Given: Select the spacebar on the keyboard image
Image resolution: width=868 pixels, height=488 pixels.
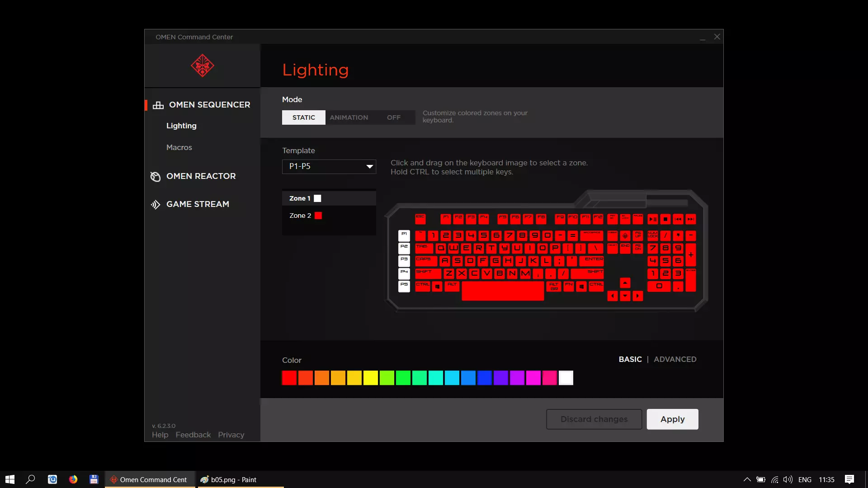Looking at the screenshot, I should [503, 291].
